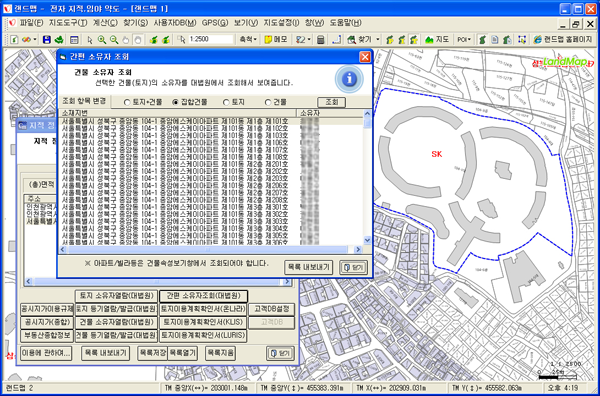The width and height of the screenshot is (600, 396).
Task: Click the document page icon after POI
Action: [x=495, y=39]
